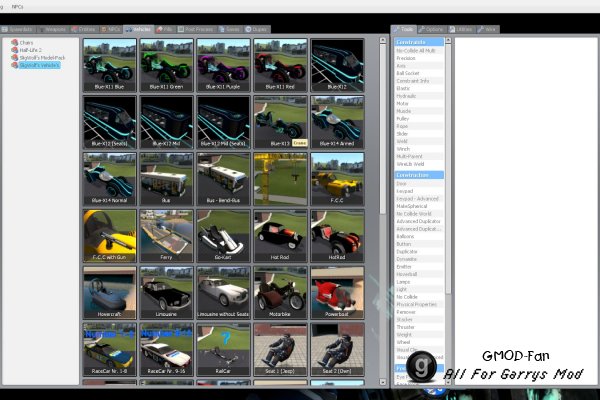
Task: Open the Wire tab in tool panel
Action: [x=487, y=29]
